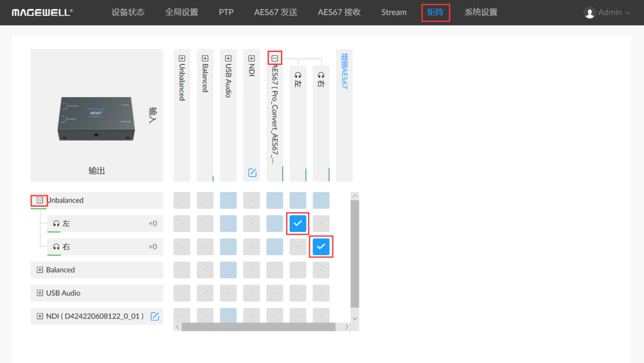Click the 增删AES67 link
Image resolution: width=644 pixels, height=363 pixels.
point(344,71)
